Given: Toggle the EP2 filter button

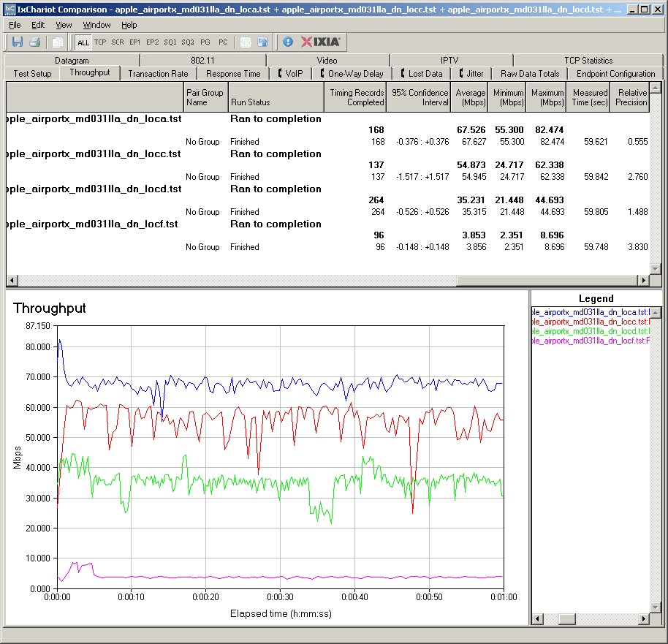Looking at the screenshot, I should pos(153,42).
